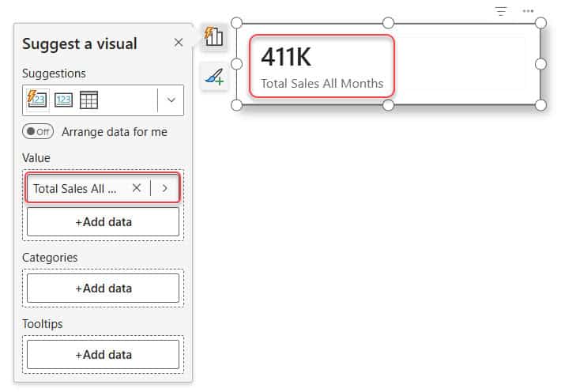
Task: Click the bottom-right resize handle of visual
Action: coord(540,105)
